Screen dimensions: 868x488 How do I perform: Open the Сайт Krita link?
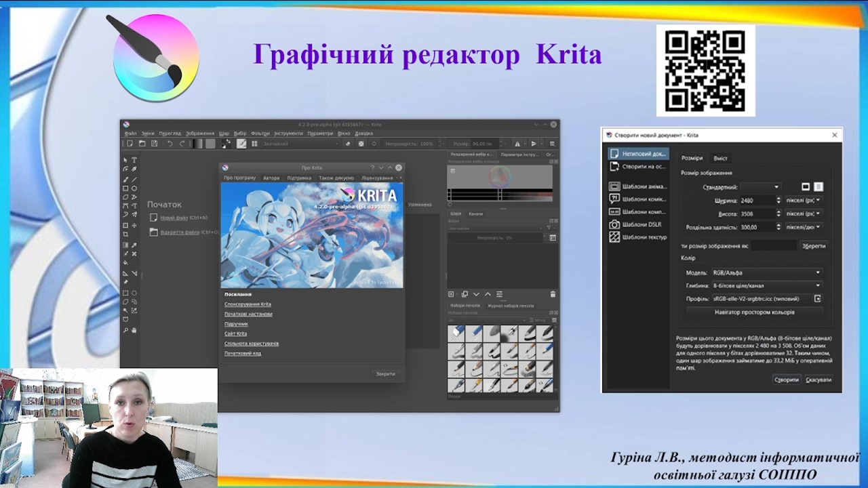tap(235, 333)
